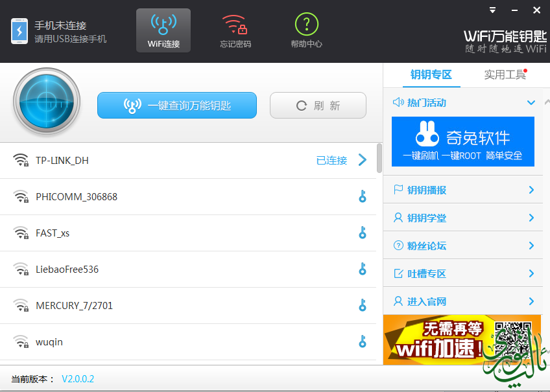
Task: Open the 奇兔软件 banner ad
Action: click(463, 141)
